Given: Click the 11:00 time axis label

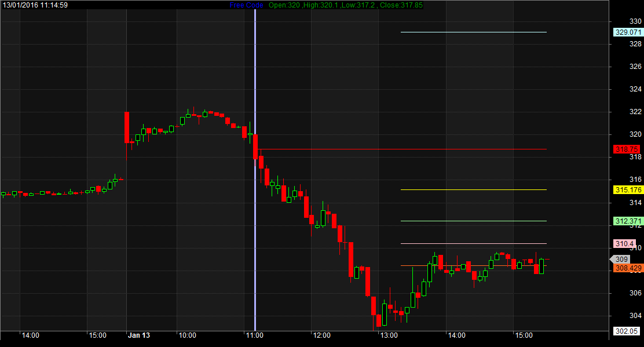Looking at the screenshot, I should (x=255, y=335).
